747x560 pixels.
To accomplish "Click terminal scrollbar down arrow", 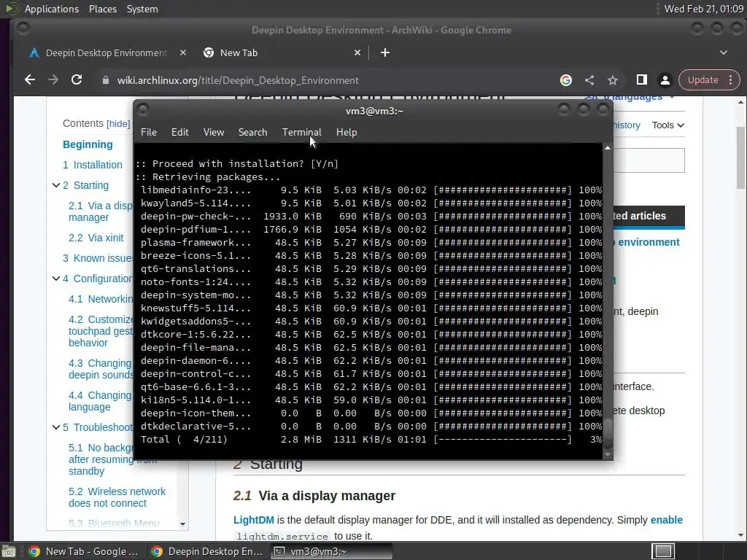I will (608, 454).
